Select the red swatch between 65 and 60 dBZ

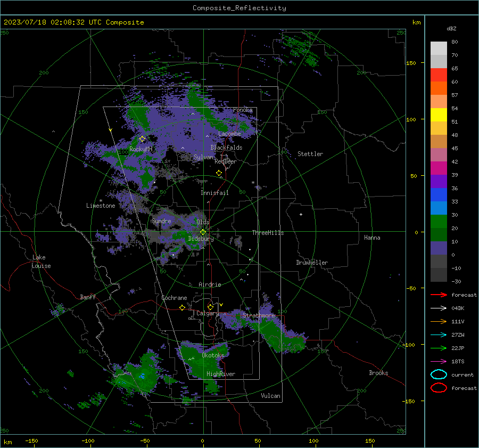[439, 75]
